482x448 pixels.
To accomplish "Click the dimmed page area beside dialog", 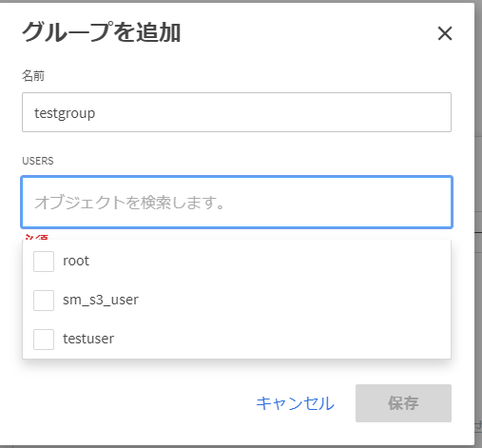I will click(x=478, y=190).
